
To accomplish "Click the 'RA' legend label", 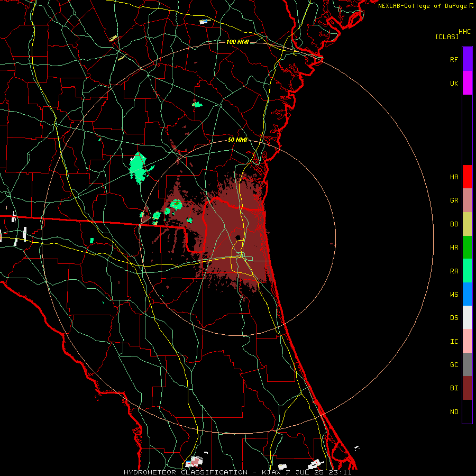I will (454, 271).
